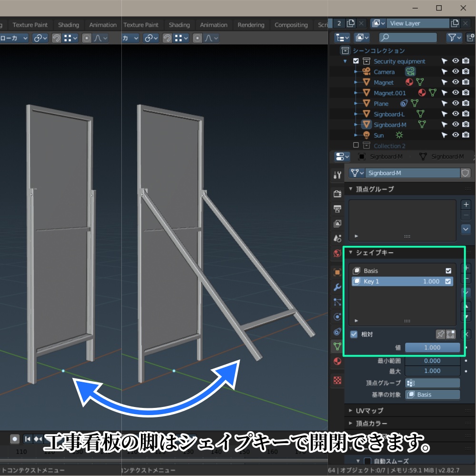Click the Camera object icon in the outliner
The height and width of the screenshot is (476, 476).
tap(366, 71)
